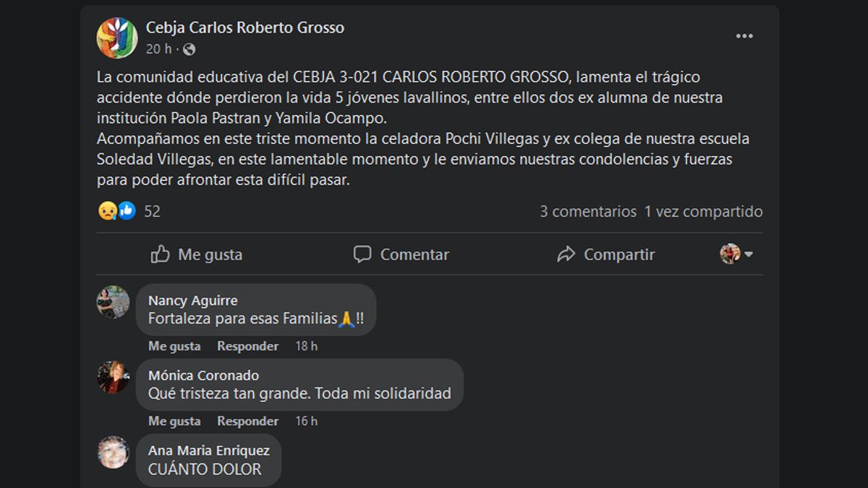Show the 3 comentarios list

[588, 212]
